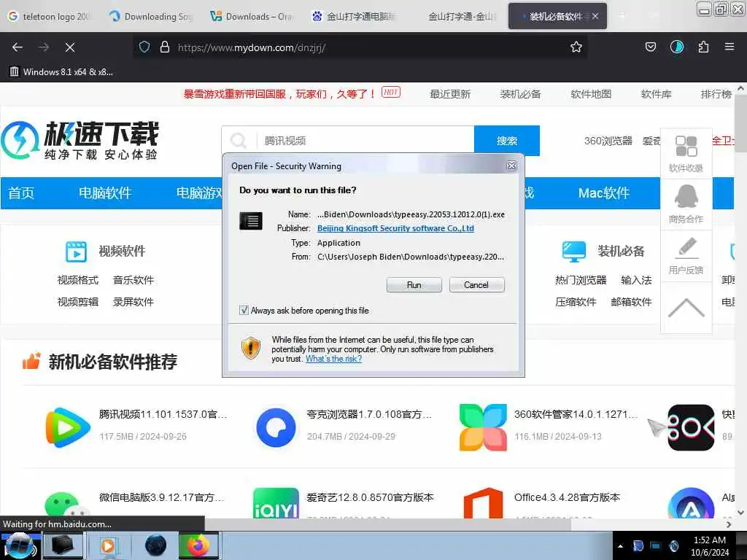Open the 音乐软件 subcategory link
Image resolution: width=747 pixels, height=560 pixels.
pyautogui.click(x=133, y=279)
